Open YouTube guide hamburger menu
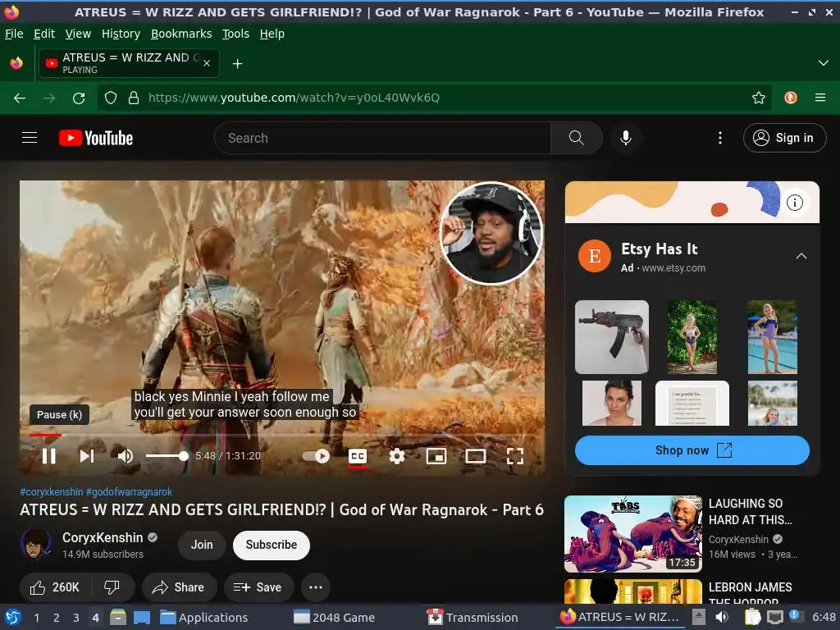 tap(30, 138)
